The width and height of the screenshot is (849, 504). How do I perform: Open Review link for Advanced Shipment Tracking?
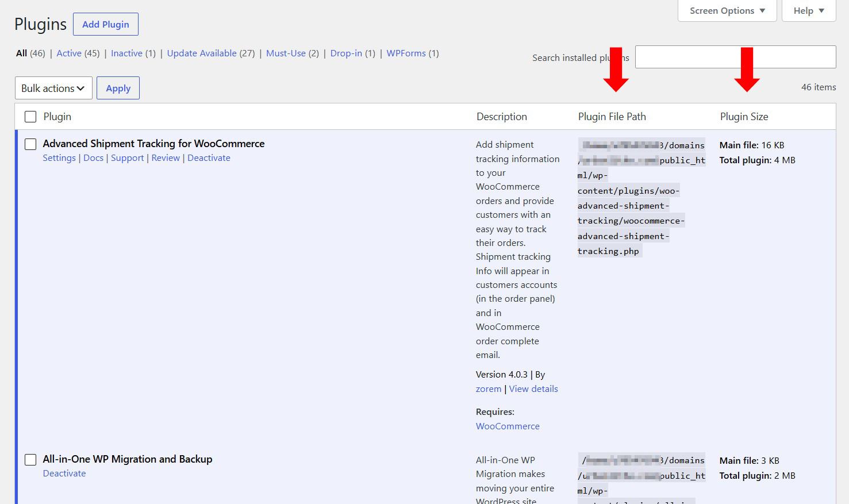pos(166,158)
